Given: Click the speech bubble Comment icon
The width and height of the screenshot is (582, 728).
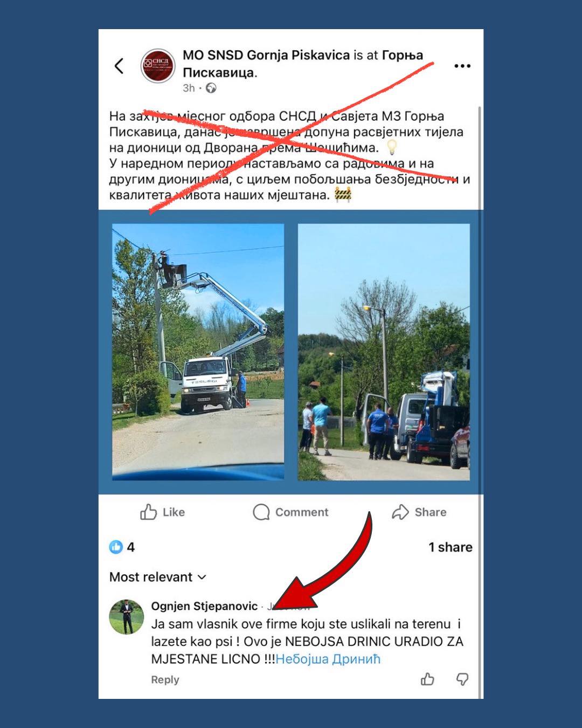Looking at the screenshot, I should [261, 512].
